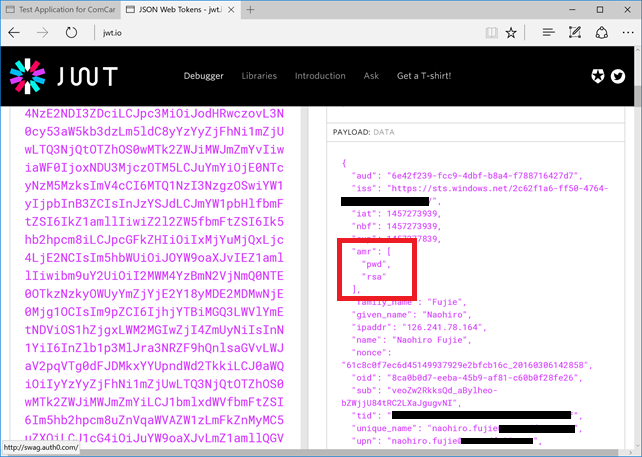Click inside the encoded token text
The height and width of the screenshot is (457, 642).
click(154, 276)
